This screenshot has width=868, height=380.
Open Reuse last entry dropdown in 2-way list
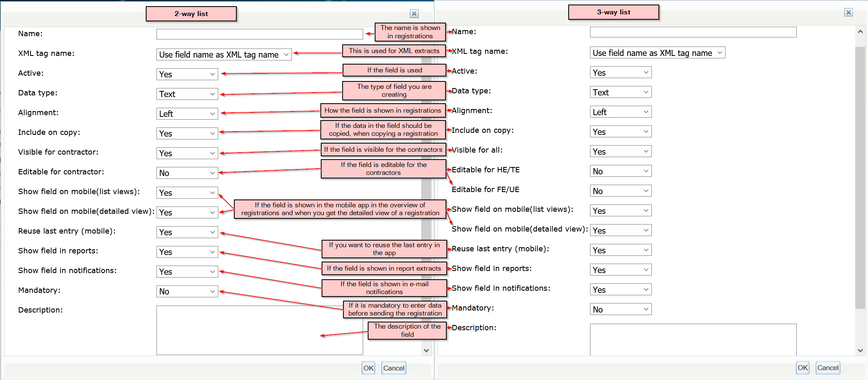pyautogui.click(x=187, y=232)
